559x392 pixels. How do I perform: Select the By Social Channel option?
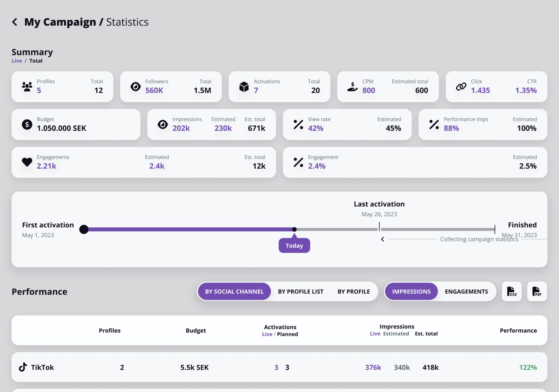[x=234, y=292]
